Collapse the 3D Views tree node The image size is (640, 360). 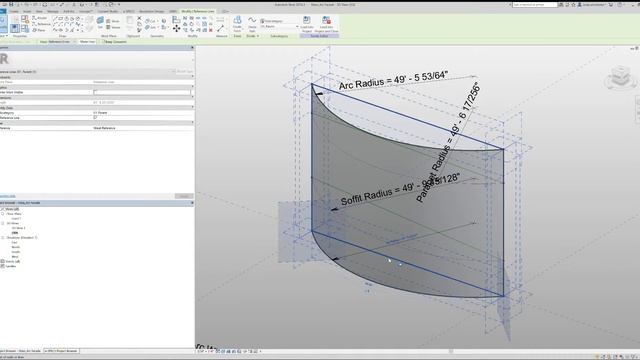(x=3, y=223)
